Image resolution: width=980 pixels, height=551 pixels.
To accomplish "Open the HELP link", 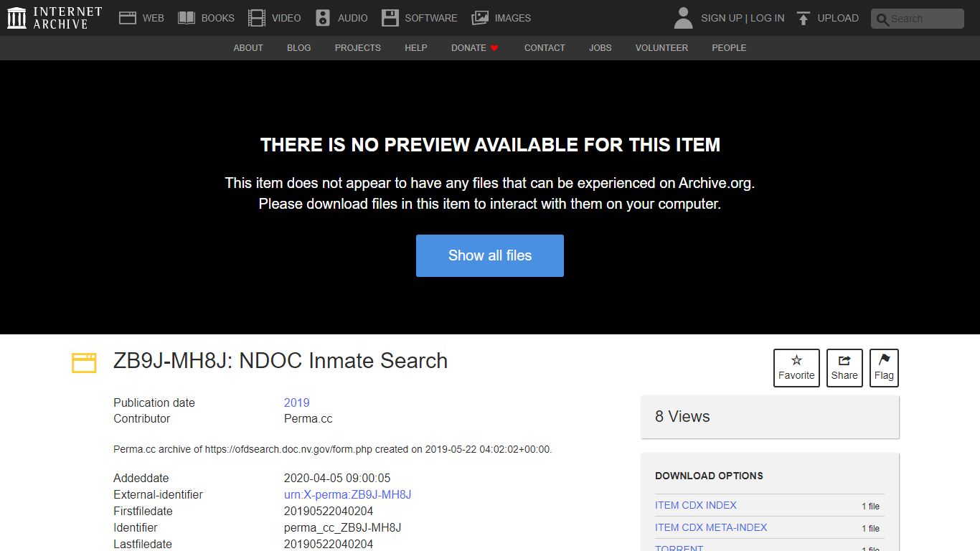I will (416, 48).
